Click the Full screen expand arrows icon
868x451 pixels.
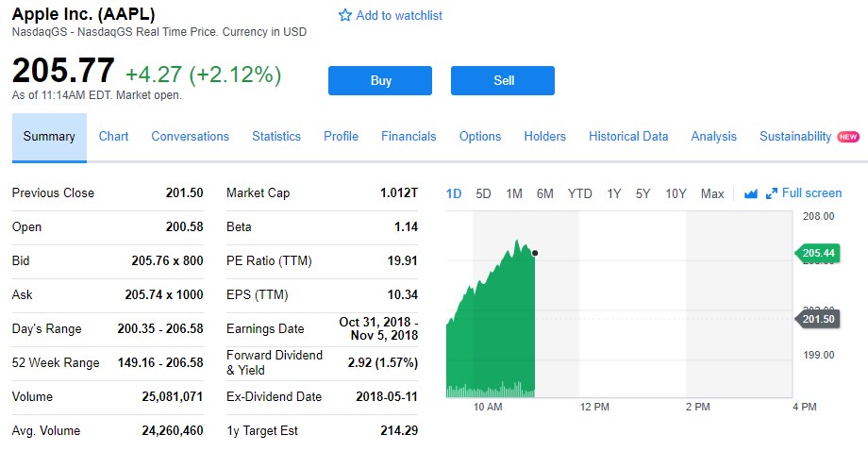[772, 193]
